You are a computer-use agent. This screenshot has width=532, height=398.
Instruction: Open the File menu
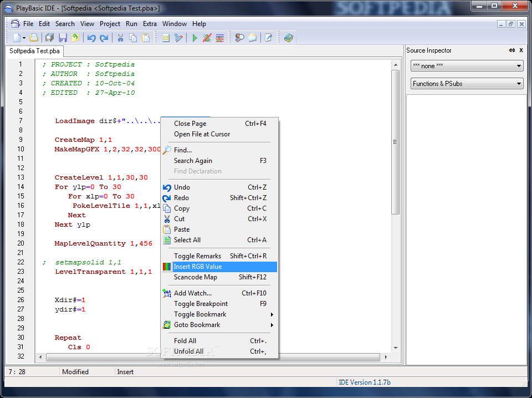coord(28,24)
